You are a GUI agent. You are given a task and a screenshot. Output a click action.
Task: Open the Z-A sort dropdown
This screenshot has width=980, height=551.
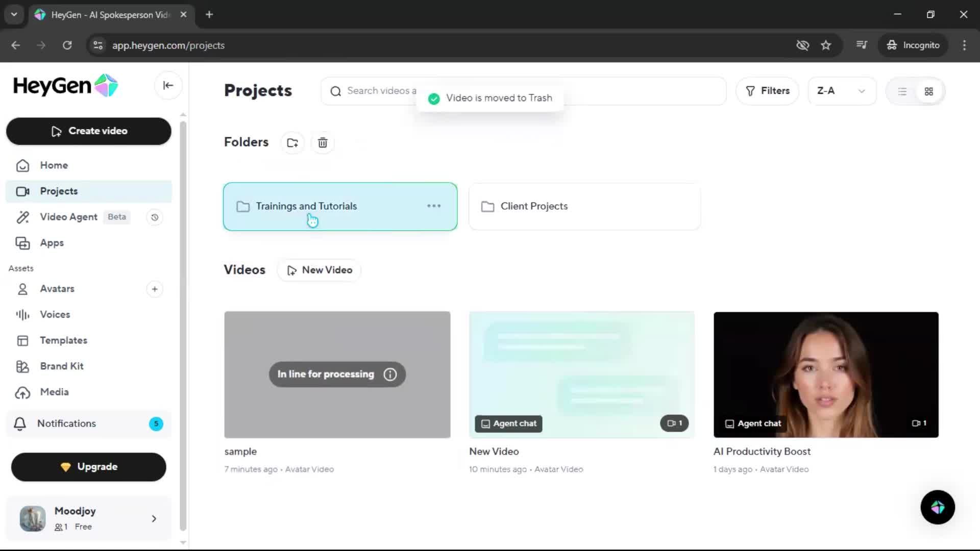[841, 91]
